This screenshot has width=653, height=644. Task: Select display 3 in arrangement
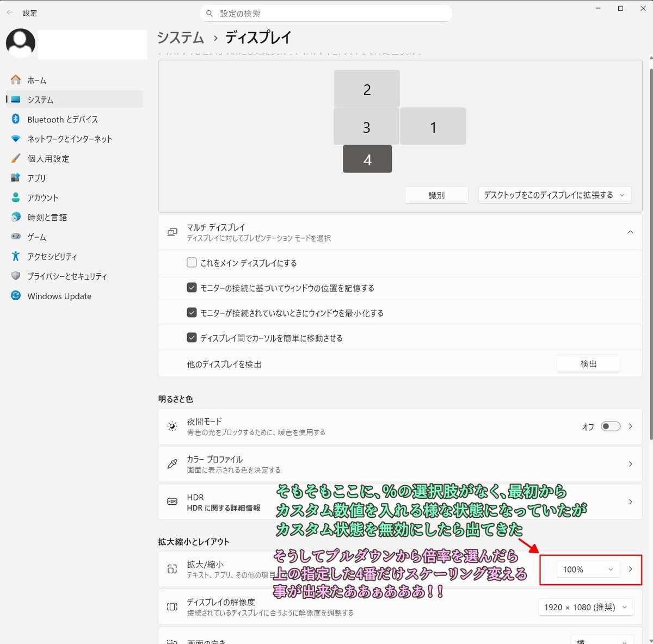tap(366, 126)
